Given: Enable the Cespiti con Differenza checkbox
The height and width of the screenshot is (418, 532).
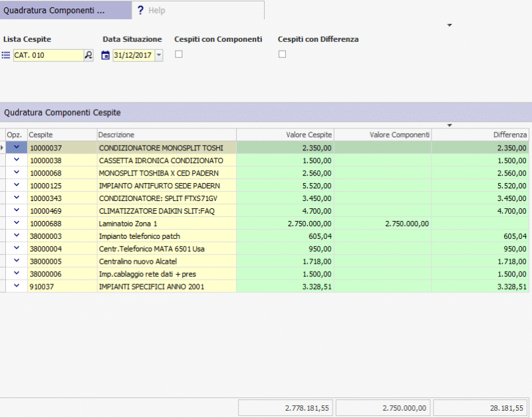Looking at the screenshot, I should [x=282, y=55].
